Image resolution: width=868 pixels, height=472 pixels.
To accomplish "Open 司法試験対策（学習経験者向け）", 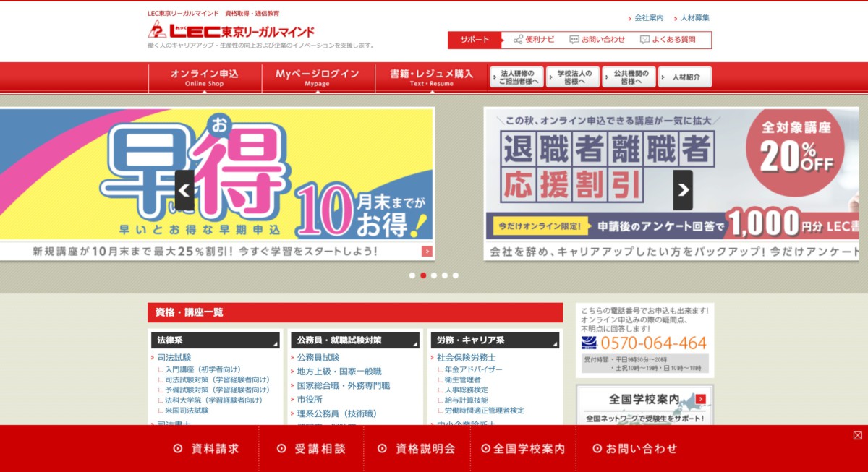I will (217, 379).
